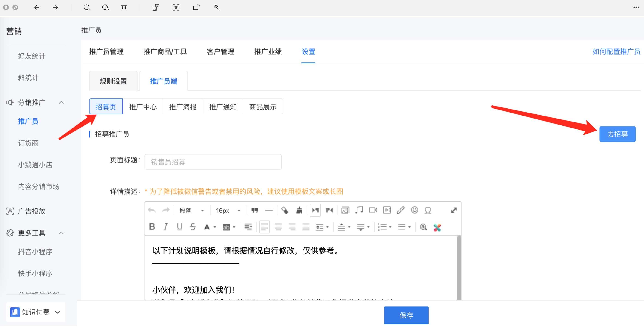This screenshot has width=644, height=327.
Task: Insert a hyperlink with the chain icon
Action: (401, 210)
